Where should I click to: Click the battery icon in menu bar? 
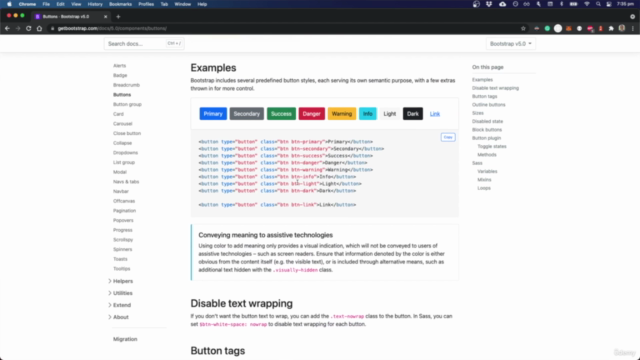[x=573, y=4]
